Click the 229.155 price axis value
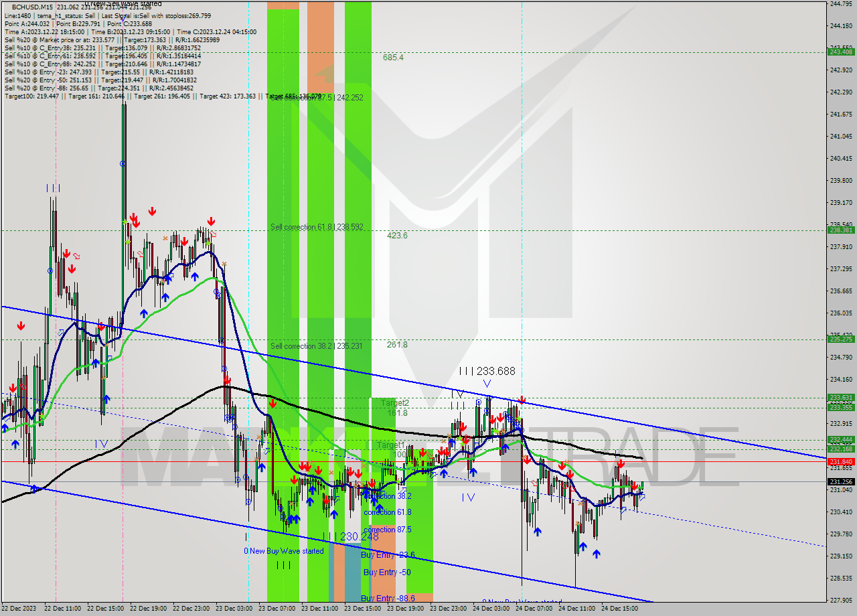857x616 pixels. [841, 556]
